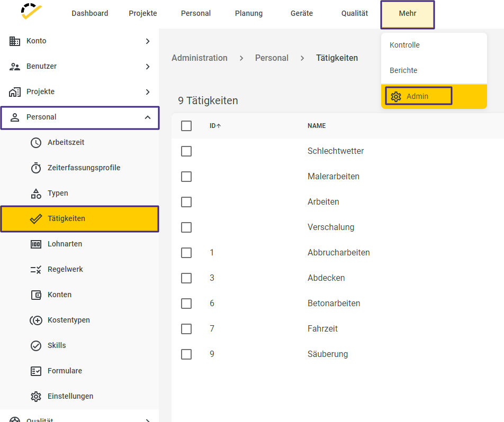Click the Kostentypen plus-circle icon
Screen dimensions: 504x422
[x=35, y=320]
